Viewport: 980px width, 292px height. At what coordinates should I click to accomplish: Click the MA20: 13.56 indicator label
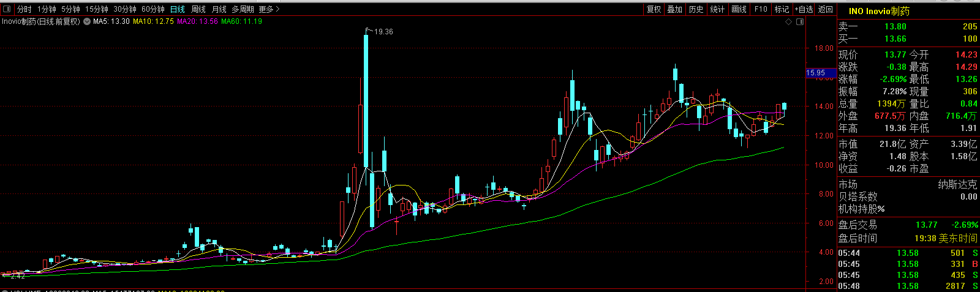coord(198,21)
